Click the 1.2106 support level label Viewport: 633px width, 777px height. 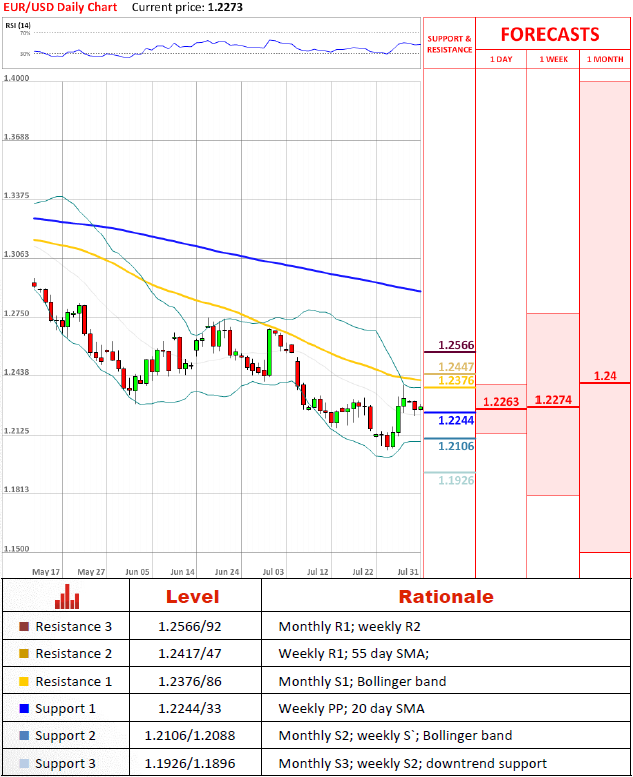pyautogui.click(x=456, y=446)
